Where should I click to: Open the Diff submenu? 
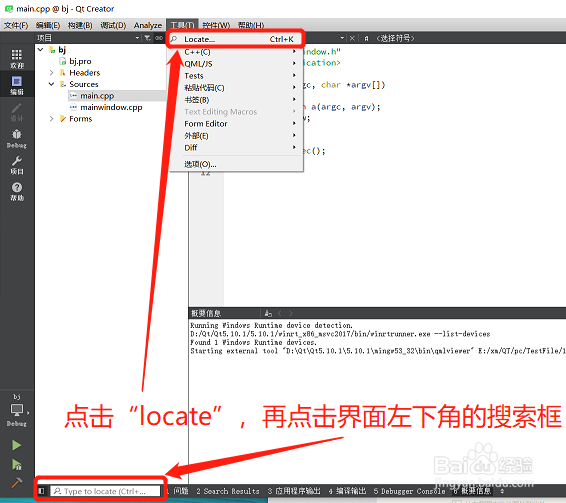tap(236, 147)
